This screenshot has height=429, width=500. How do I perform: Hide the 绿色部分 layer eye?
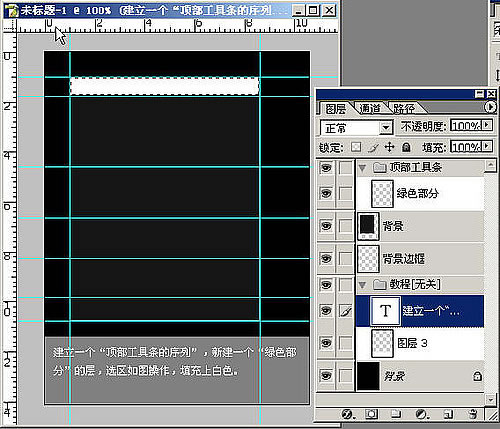(326, 193)
